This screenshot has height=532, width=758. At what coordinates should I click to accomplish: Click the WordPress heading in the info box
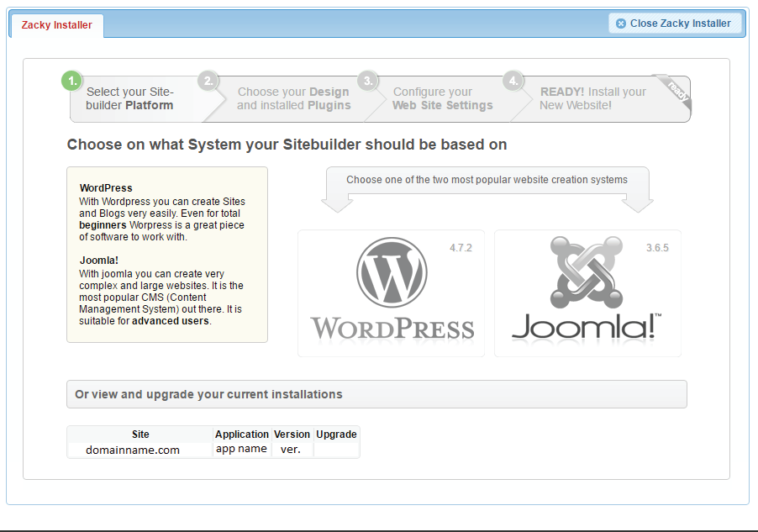(x=106, y=187)
